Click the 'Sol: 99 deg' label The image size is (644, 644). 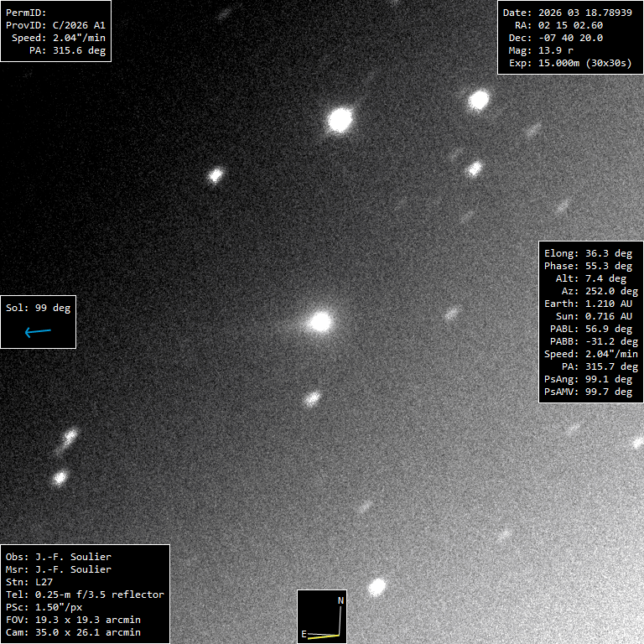[x=38, y=308]
